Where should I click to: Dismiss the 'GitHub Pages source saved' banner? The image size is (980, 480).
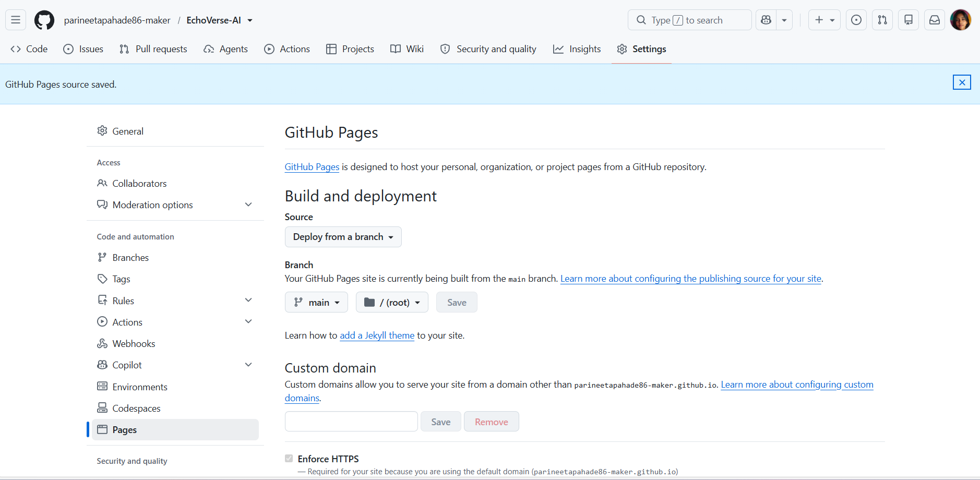coord(962,82)
